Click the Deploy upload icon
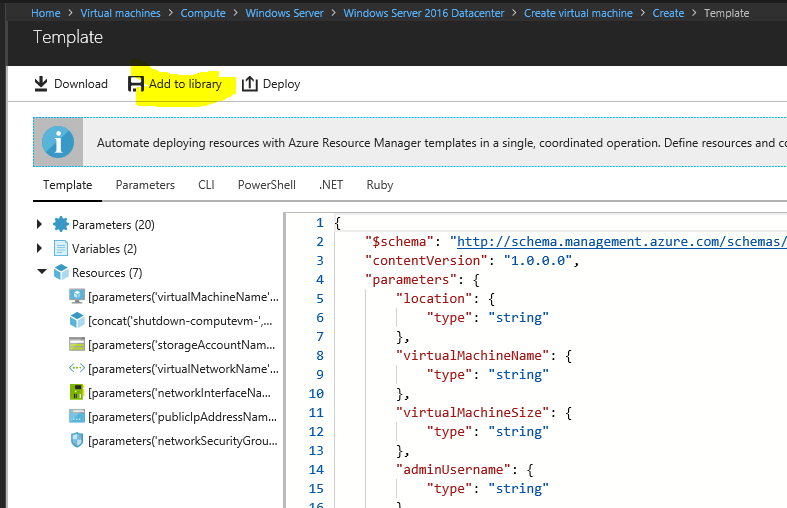The width and height of the screenshot is (787, 508). (249, 84)
